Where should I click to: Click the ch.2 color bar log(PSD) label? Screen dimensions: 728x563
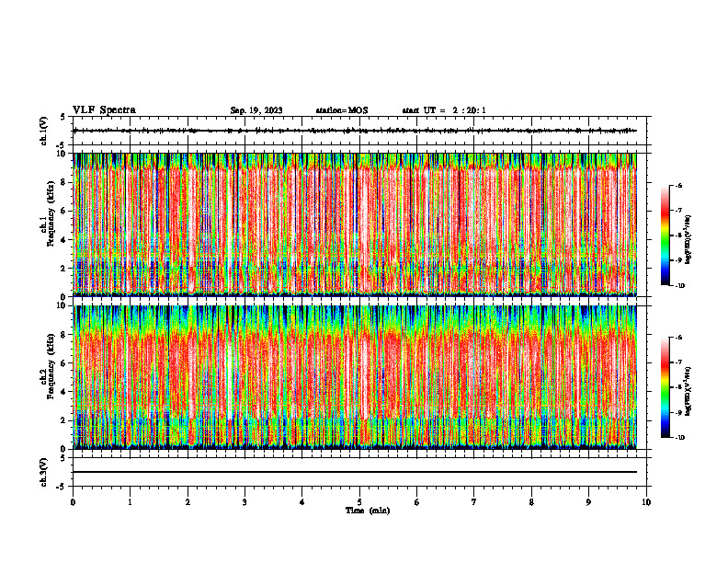(688, 392)
